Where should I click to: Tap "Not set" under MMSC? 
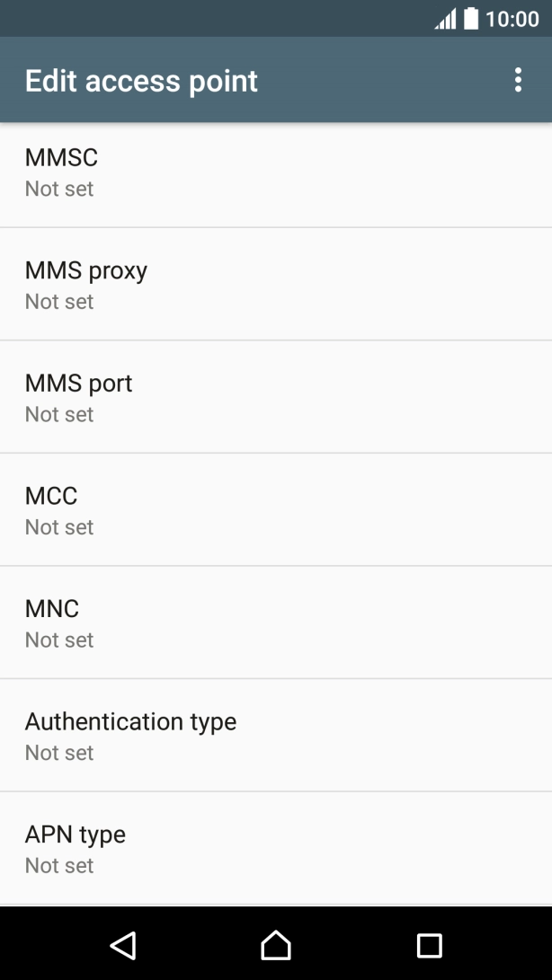59,189
